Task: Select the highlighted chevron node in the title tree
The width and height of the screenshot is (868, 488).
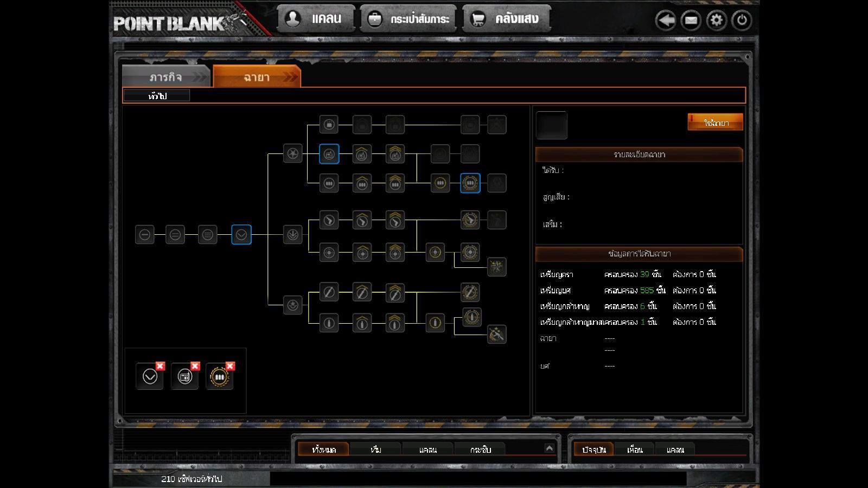Action: pyautogui.click(x=241, y=235)
